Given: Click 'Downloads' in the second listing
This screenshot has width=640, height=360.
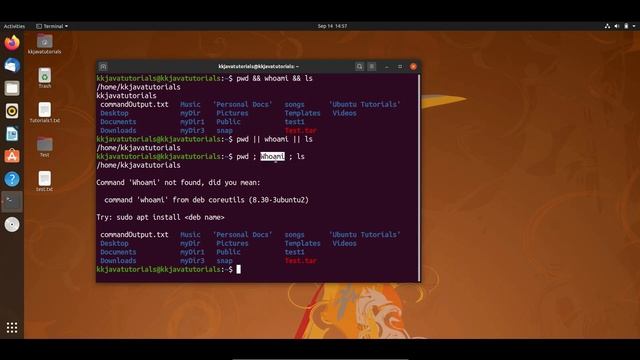Looking at the screenshot, I should (118, 261).
